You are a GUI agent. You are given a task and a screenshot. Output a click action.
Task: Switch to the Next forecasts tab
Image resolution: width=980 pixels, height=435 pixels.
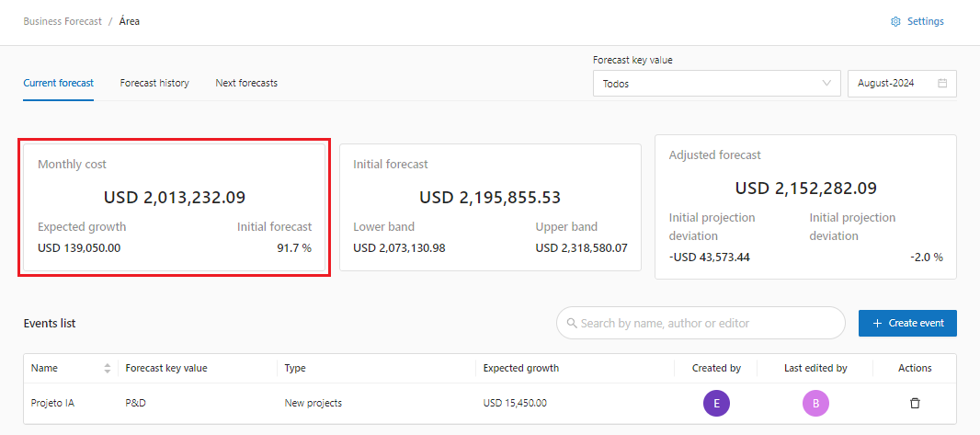coord(246,83)
